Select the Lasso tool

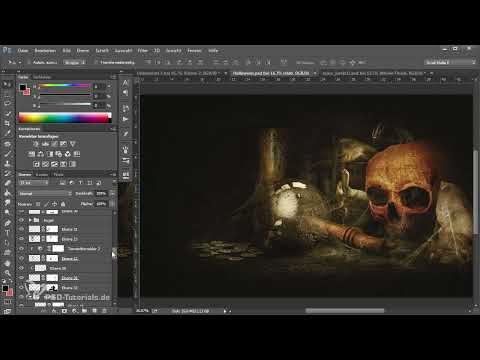(x=7, y=104)
